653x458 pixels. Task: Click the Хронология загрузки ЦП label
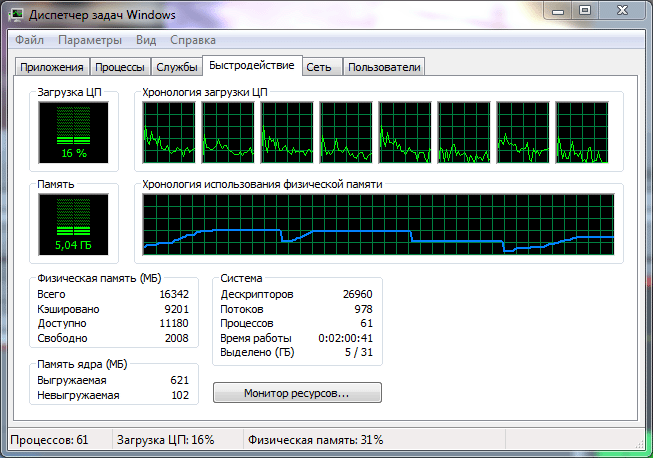(204, 92)
